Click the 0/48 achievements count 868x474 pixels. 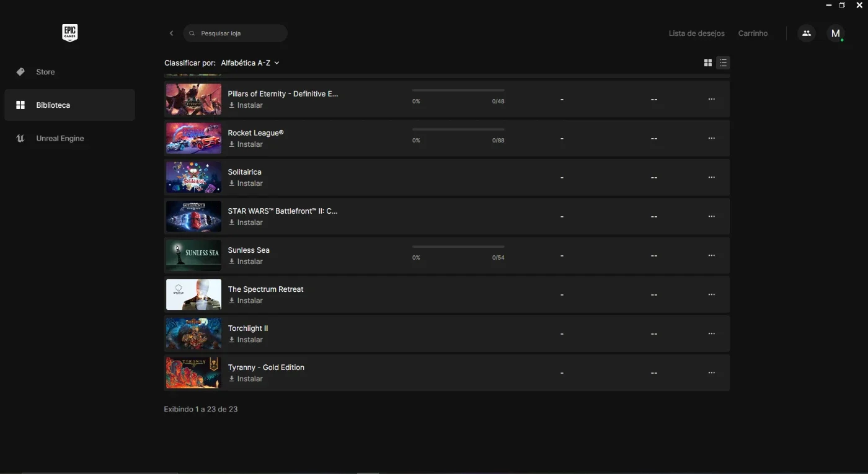coord(498,102)
